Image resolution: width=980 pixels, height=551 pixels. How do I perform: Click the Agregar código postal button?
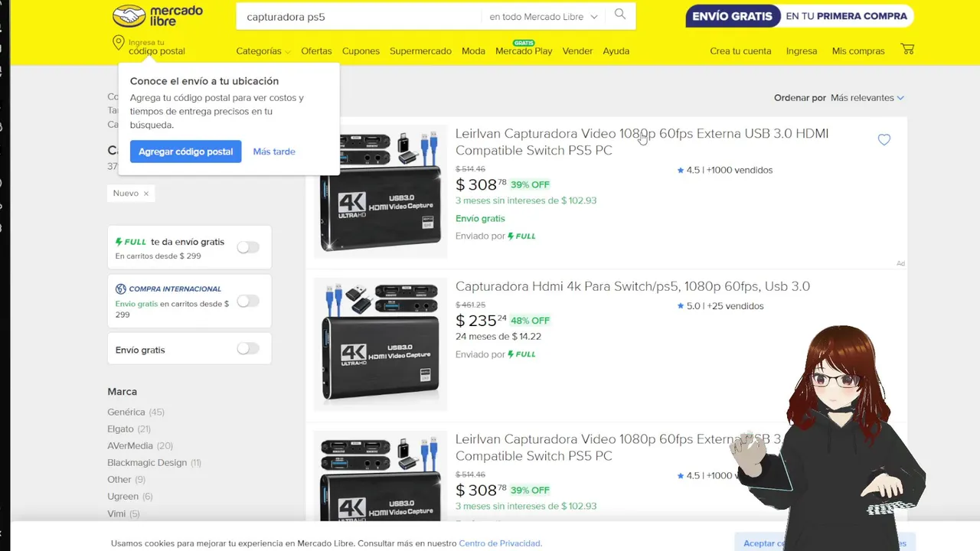[185, 152]
